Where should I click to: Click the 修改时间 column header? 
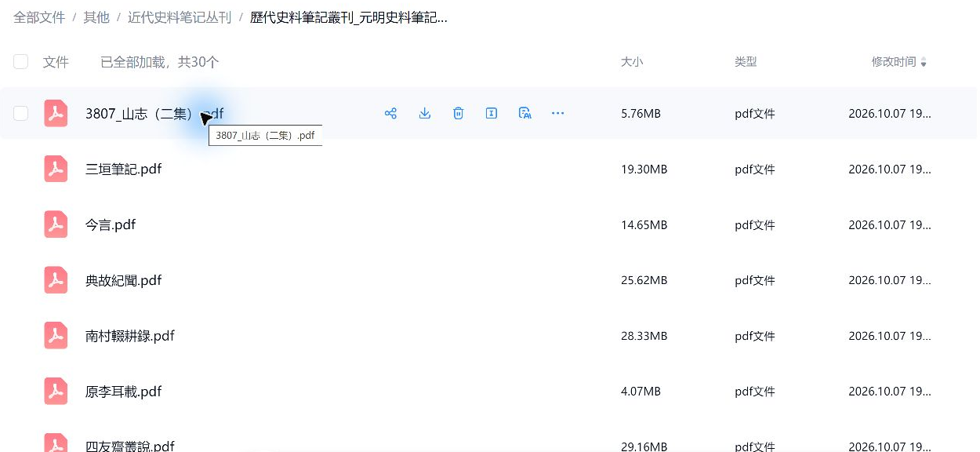(894, 62)
